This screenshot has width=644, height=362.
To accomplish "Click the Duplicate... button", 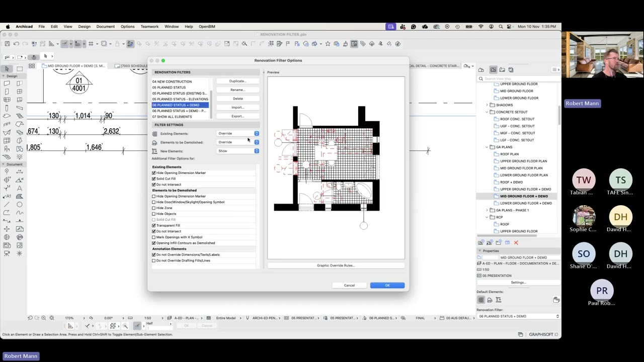I will pos(237,81).
